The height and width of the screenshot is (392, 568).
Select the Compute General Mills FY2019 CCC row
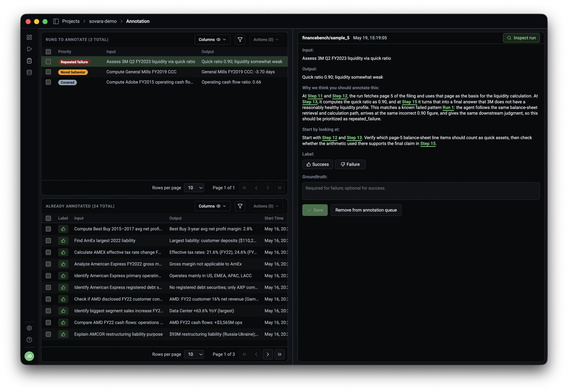[x=165, y=72]
